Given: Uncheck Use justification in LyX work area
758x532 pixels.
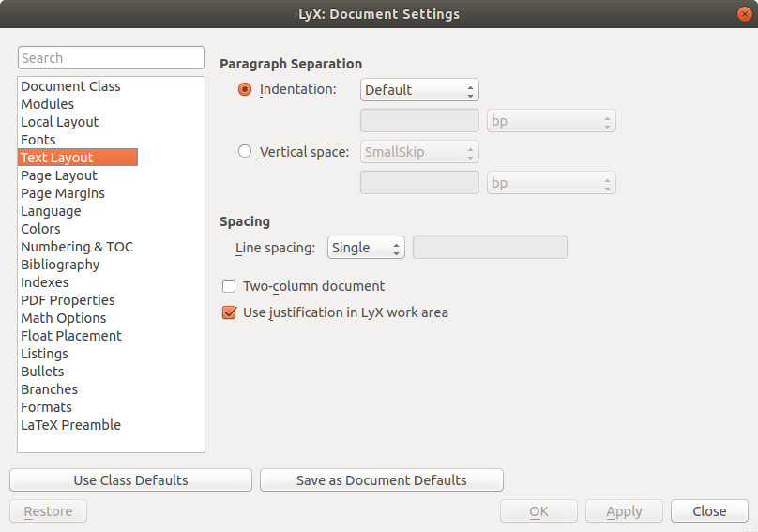Looking at the screenshot, I should [x=229, y=312].
